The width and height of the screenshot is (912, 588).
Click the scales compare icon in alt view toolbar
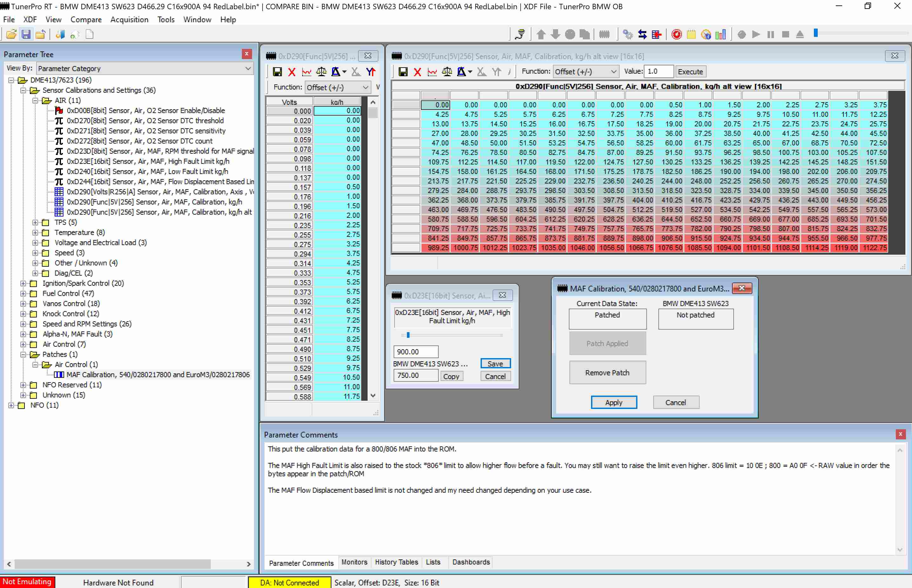pyautogui.click(x=447, y=72)
